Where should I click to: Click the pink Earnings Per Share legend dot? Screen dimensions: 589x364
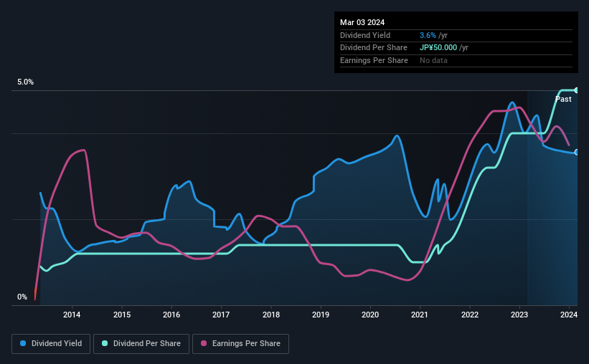click(204, 343)
